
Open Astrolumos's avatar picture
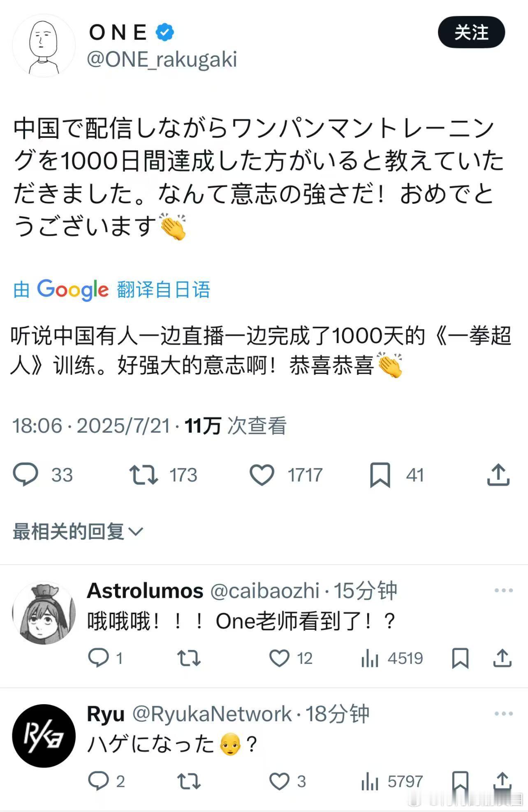point(44,612)
